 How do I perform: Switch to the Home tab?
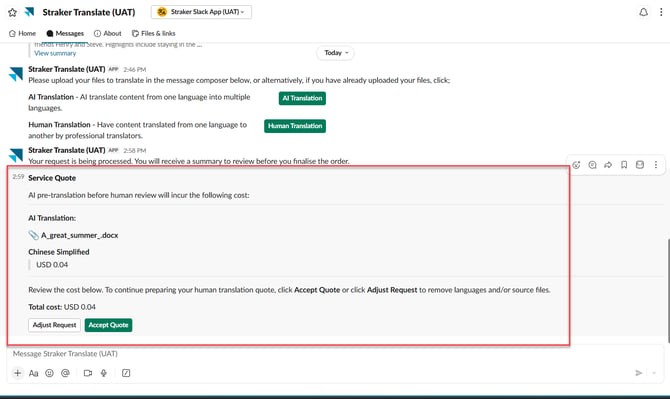[22, 33]
